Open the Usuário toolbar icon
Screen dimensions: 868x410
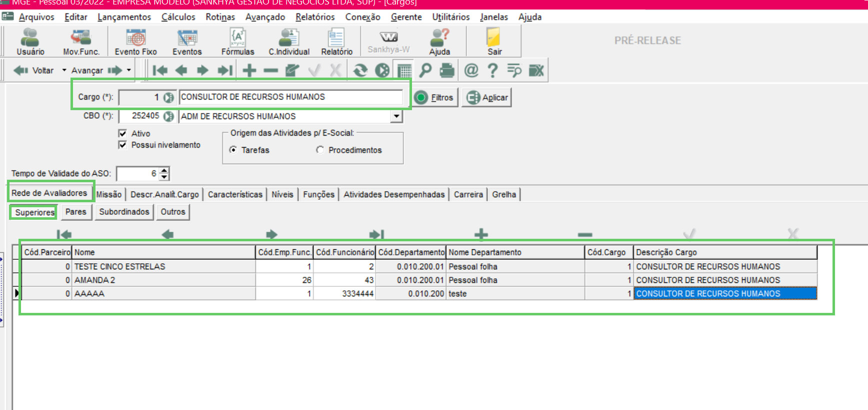[30, 41]
